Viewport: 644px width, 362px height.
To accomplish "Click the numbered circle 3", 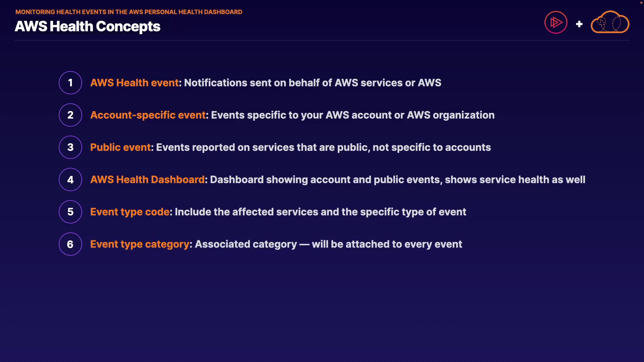I will click(x=70, y=147).
